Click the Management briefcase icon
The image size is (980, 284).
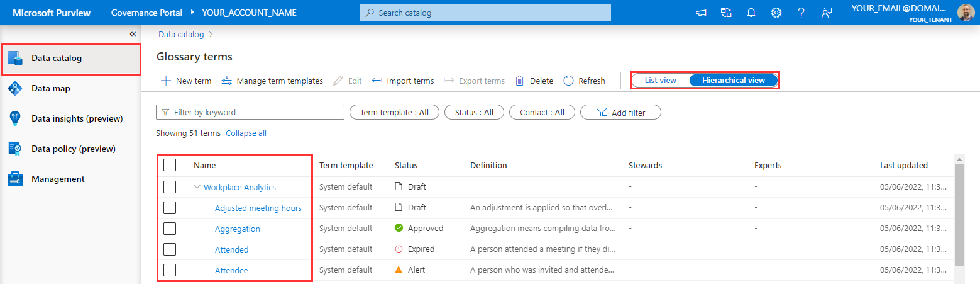[16, 179]
